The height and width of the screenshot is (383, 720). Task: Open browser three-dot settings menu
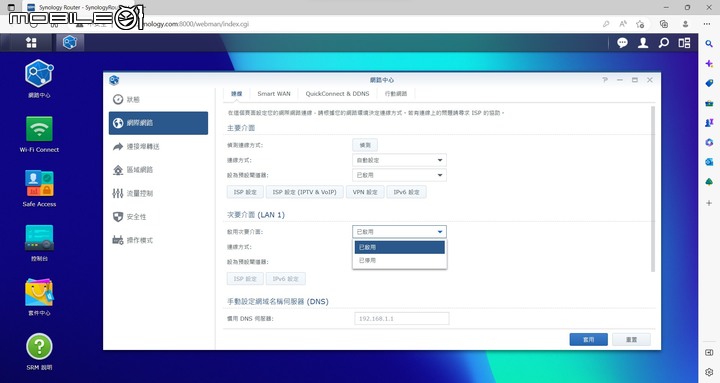point(707,24)
